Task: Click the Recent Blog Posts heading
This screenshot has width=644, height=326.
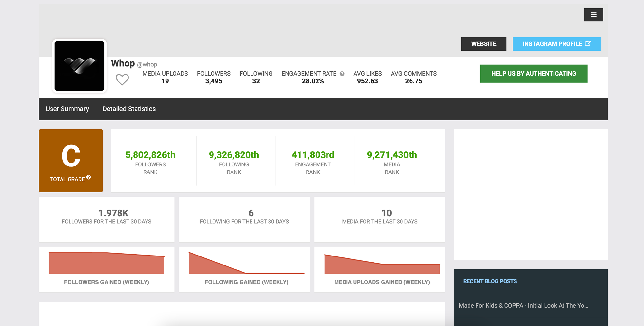Action: pos(490,281)
